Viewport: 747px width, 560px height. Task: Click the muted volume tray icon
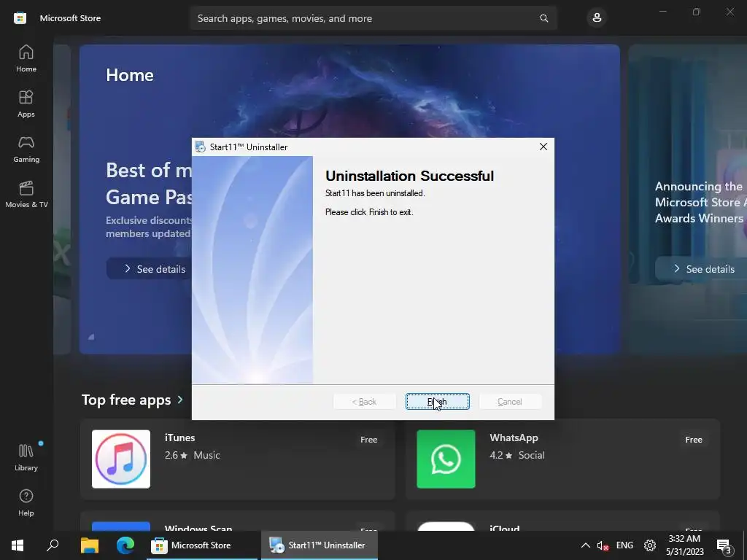tap(603, 545)
